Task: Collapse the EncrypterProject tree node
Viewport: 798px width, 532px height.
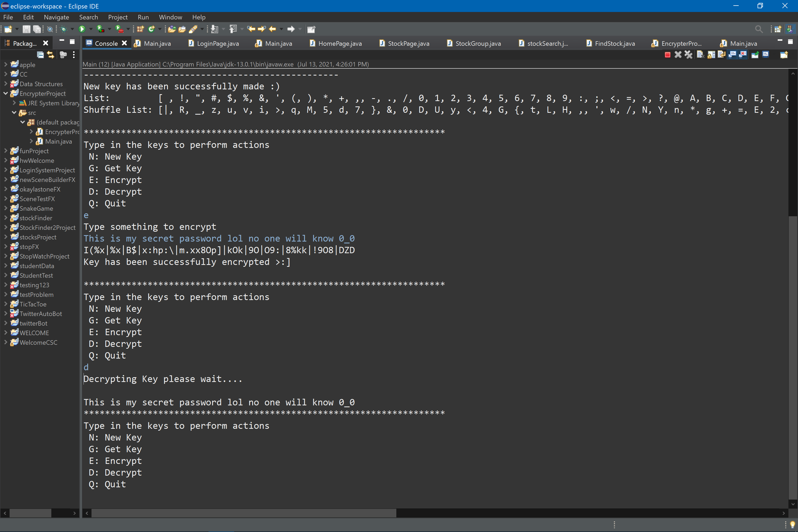Action: coord(5,93)
